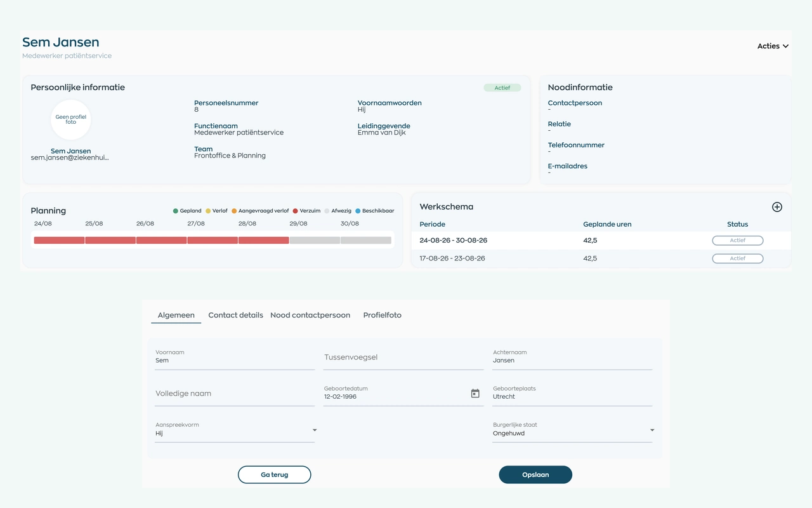Open the Acties dropdown menu

[x=773, y=46]
